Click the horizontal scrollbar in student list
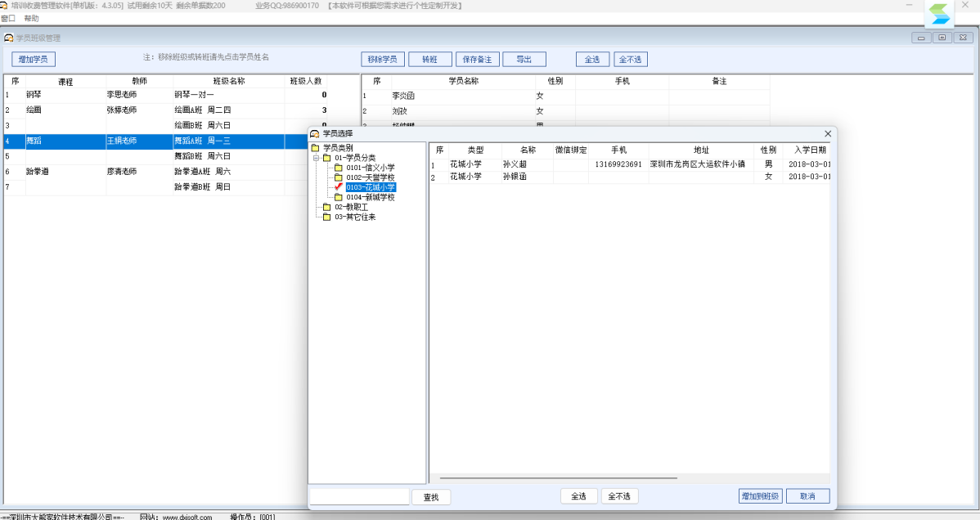 [x=558, y=477]
